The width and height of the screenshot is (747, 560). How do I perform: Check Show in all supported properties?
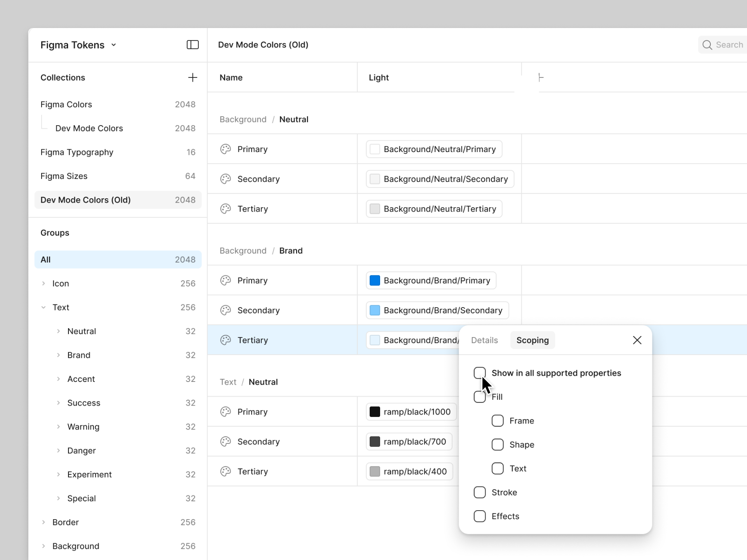(x=479, y=373)
